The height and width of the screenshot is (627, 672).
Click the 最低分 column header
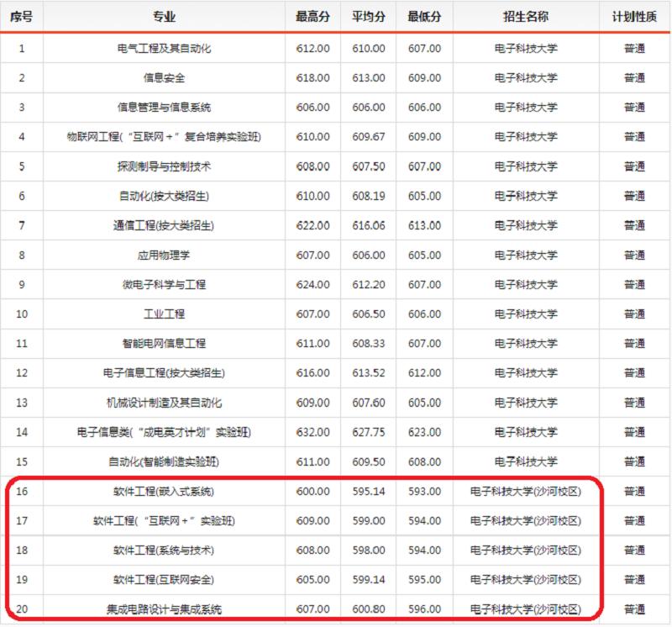pyautogui.click(x=424, y=18)
